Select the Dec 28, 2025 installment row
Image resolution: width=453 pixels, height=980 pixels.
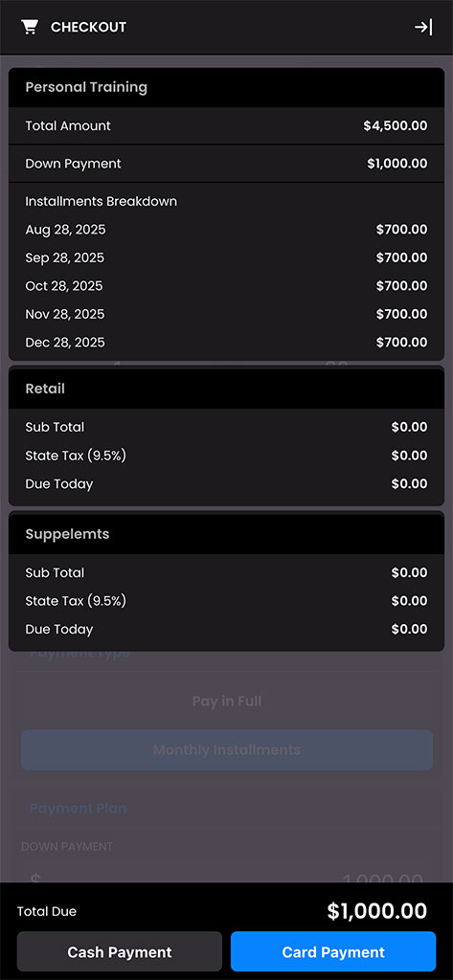226,342
